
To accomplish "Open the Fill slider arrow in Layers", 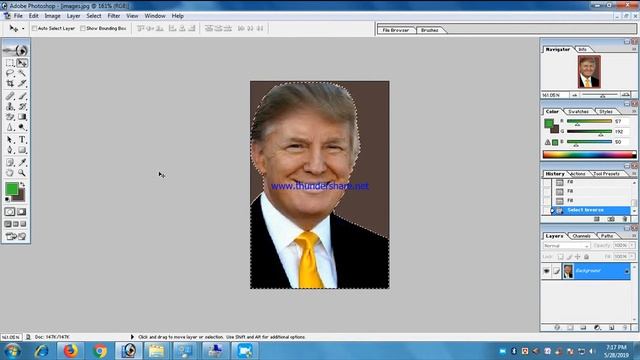I will pyautogui.click(x=632, y=257).
